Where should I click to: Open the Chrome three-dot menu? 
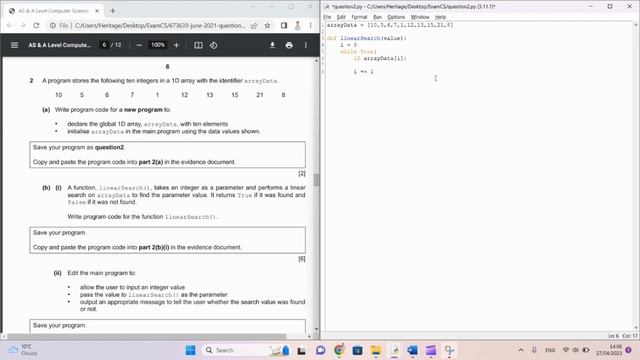311,25
